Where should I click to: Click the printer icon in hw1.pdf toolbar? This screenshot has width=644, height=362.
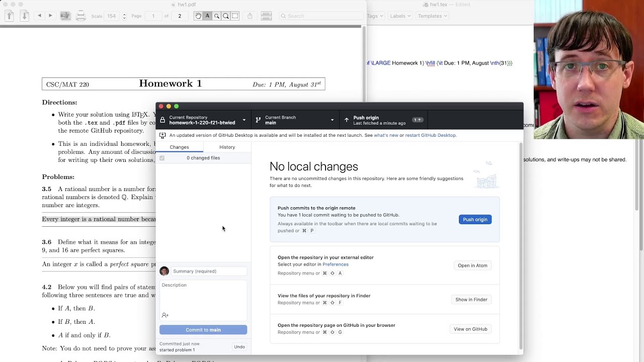pos(80,16)
